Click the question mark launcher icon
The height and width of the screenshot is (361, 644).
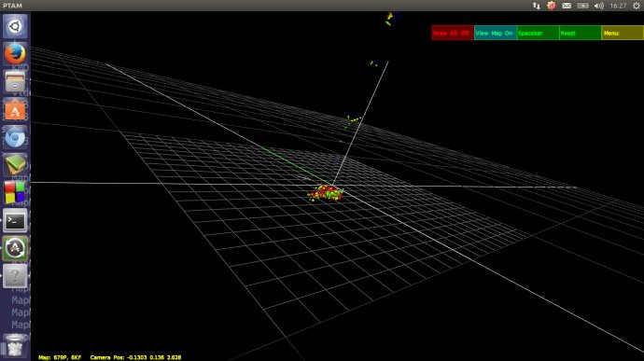[x=15, y=276]
